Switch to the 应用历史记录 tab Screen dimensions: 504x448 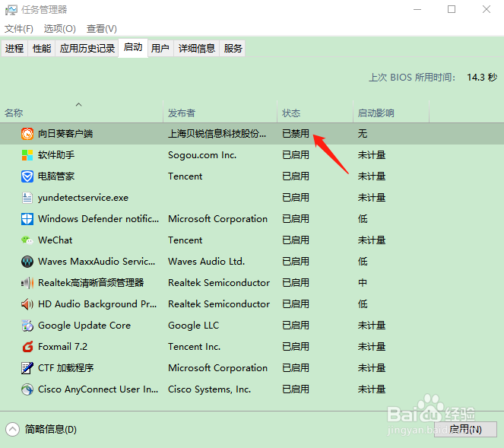pyautogui.click(x=87, y=48)
